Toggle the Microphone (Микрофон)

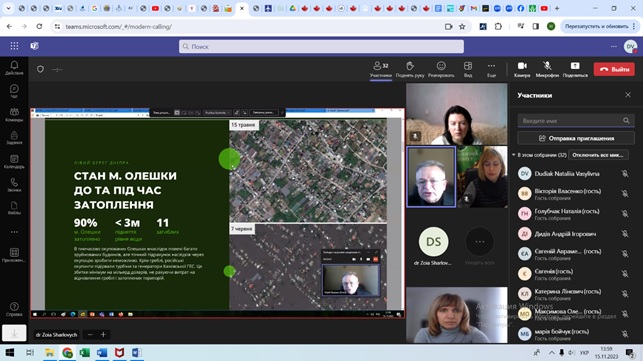point(547,69)
